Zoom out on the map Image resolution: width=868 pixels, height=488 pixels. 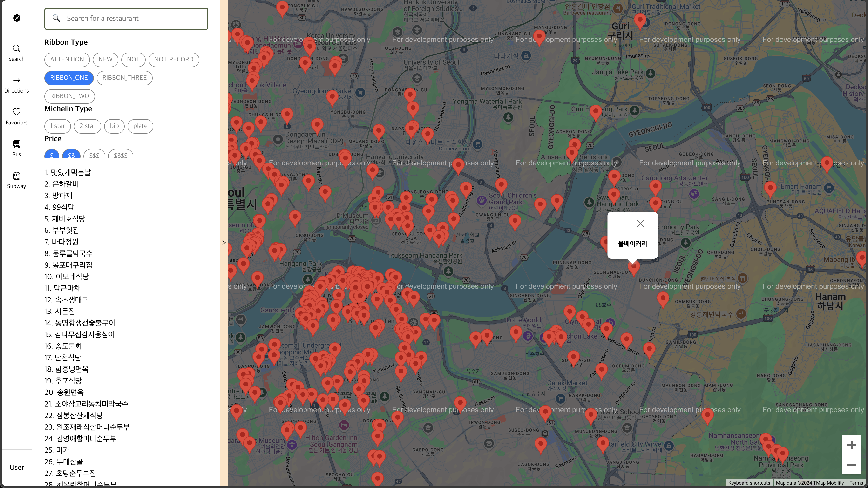pyautogui.click(x=852, y=465)
